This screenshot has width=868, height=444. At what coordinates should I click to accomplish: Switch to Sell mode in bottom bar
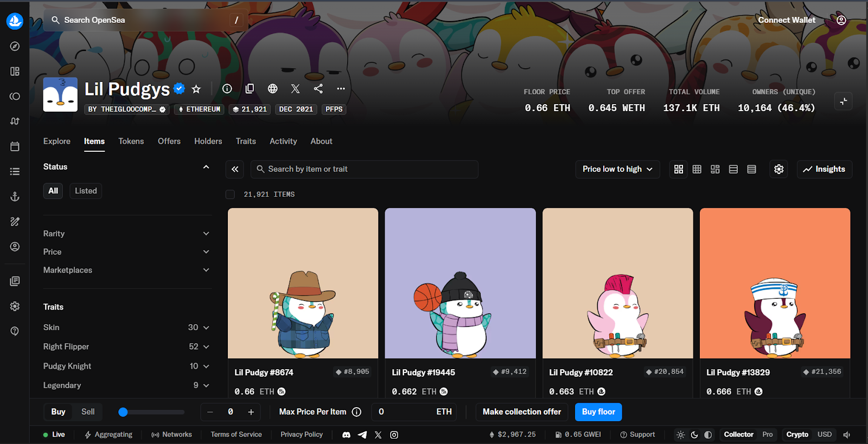coord(88,412)
